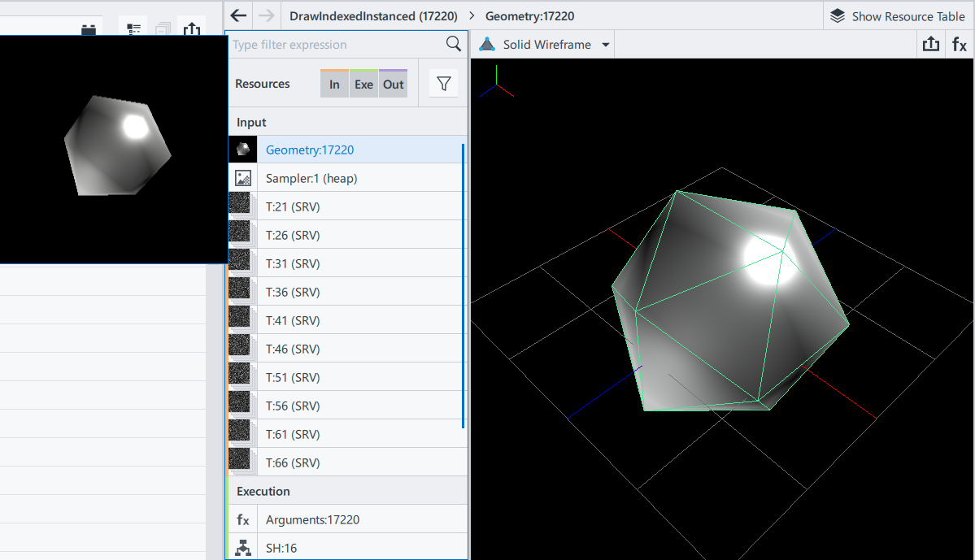Toggle the In resources filter
The image size is (975, 560).
point(334,84)
